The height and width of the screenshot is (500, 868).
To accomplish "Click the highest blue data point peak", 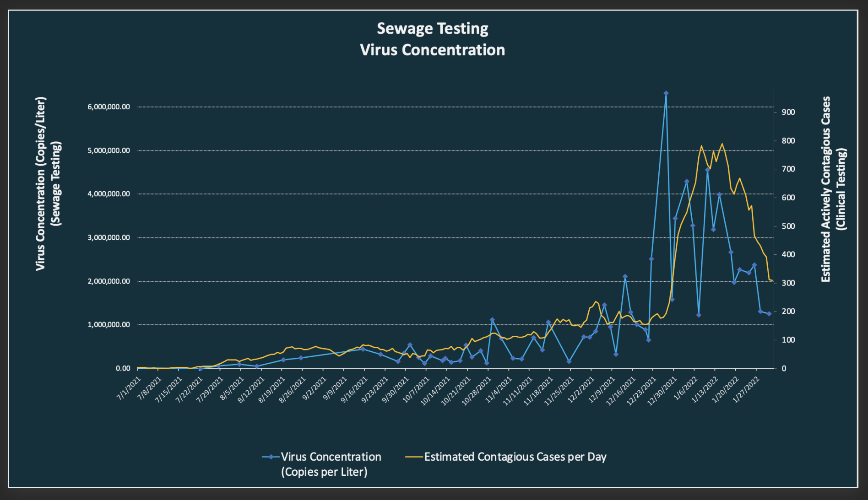I will click(x=666, y=93).
